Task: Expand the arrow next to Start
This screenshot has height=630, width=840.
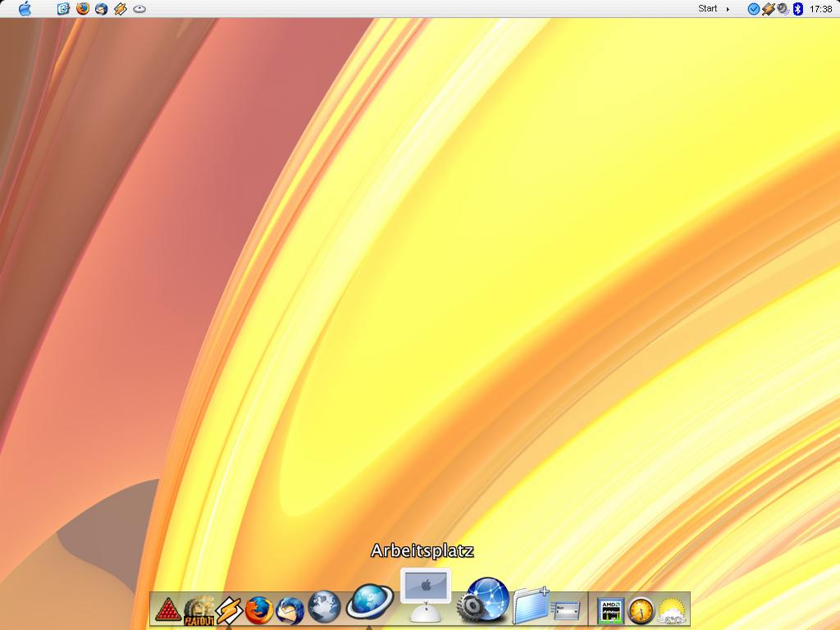Action: [728, 9]
